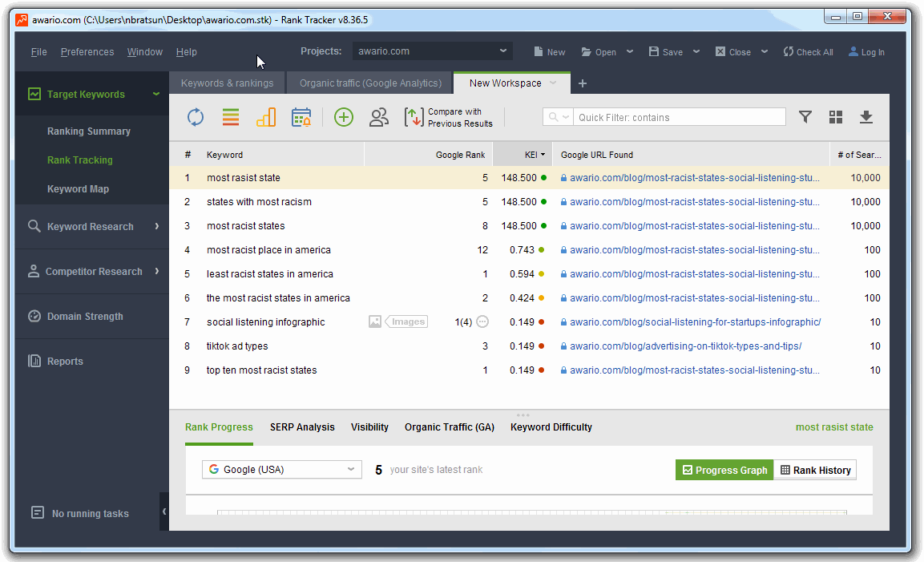Viewport: 924px width, 562px height.
Task: Expand the Keyword Research section arrow
Action: tap(157, 226)
